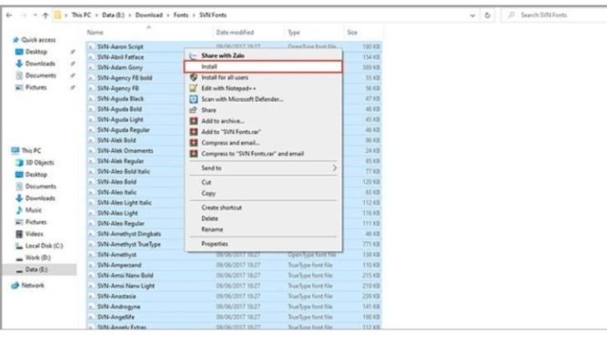Click the WinRAR icon next to Add to archive
Image resolution: width=607 pixels, height=364 pixels.
[193, 120]
